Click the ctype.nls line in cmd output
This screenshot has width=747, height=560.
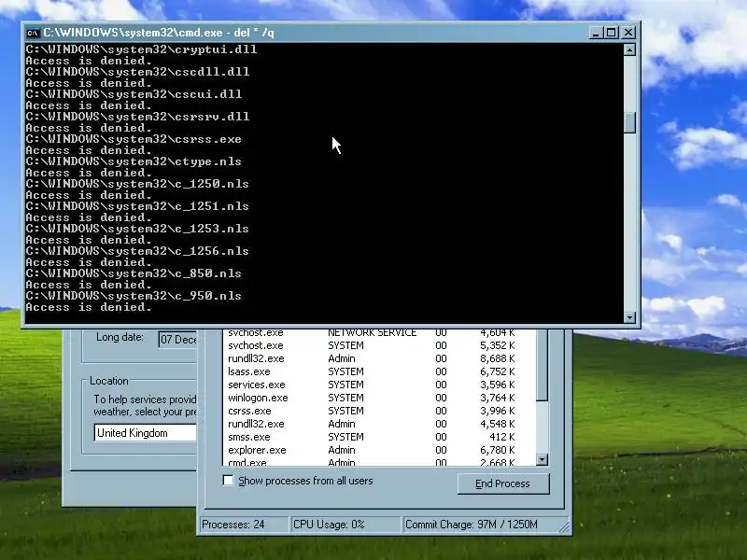[134, 161]
